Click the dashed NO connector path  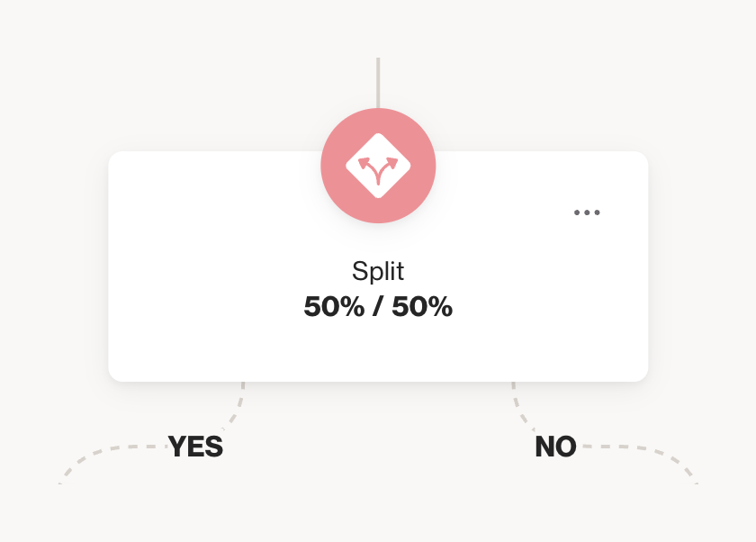pos(630,450)
